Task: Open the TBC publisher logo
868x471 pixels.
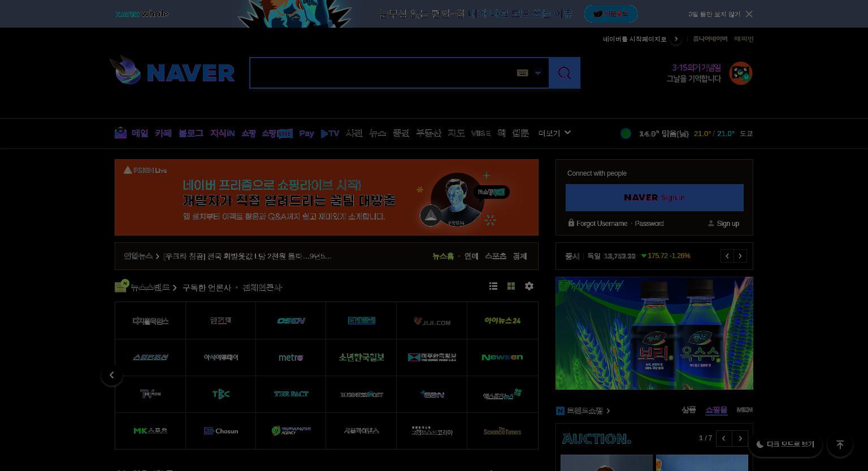Action: coord(221,394)
